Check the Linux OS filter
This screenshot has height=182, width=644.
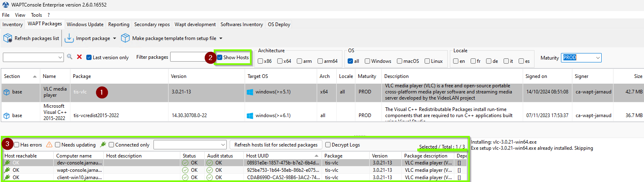[427, 61]
